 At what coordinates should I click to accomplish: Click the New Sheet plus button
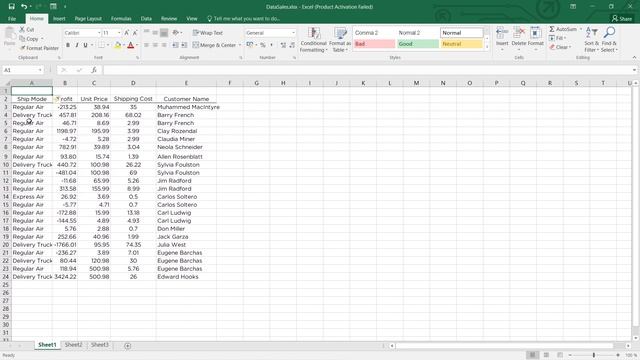pyautogui.click(x=127, y=346)
